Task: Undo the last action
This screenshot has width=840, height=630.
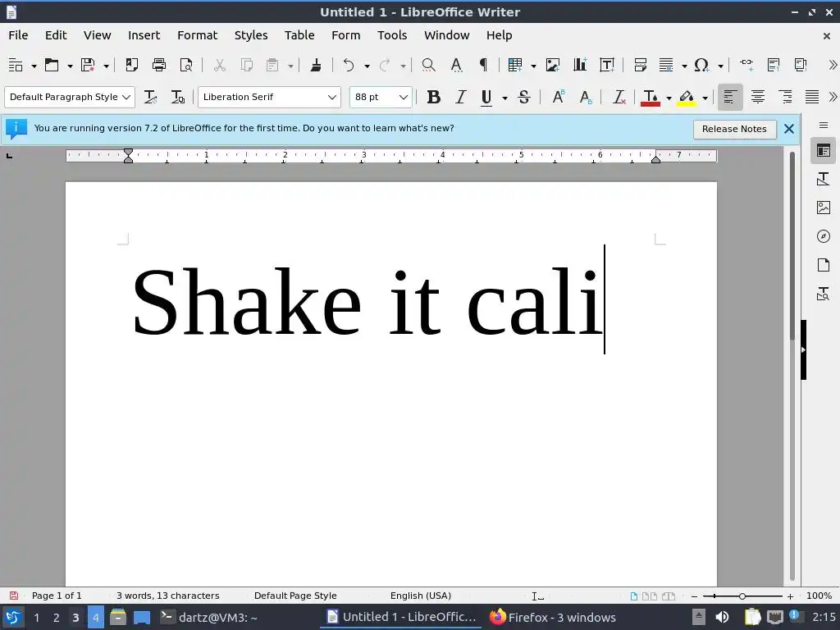Action: coord(349,65)
